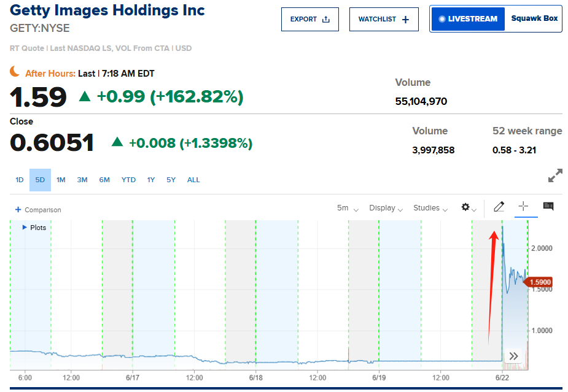568x392 pixels.
Task: Click the EXPORT button
Action: pos(310,19)
